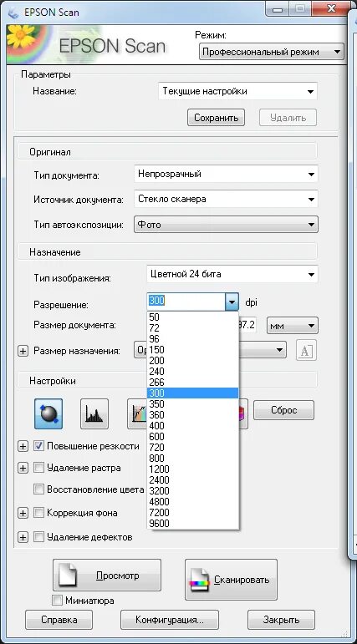Click the Сохранить button
The height and width of the screenshot is (644, 357).
pos(216,118)
